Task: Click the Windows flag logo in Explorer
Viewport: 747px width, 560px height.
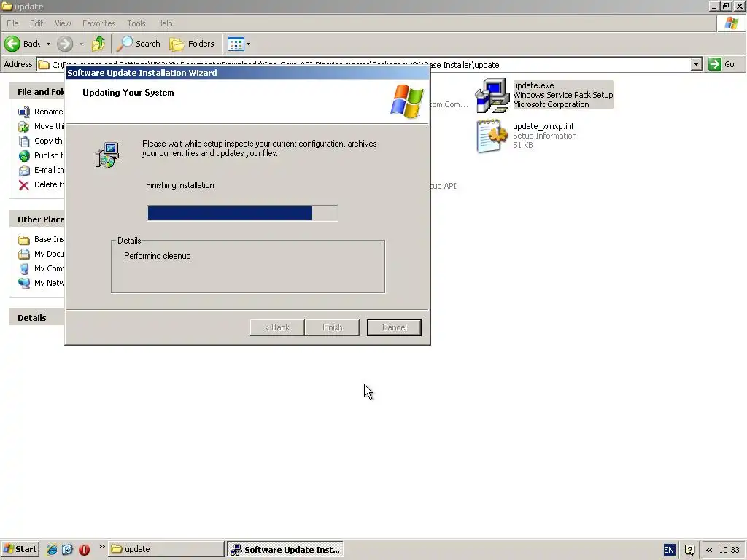Action: [x=731, y=23]
